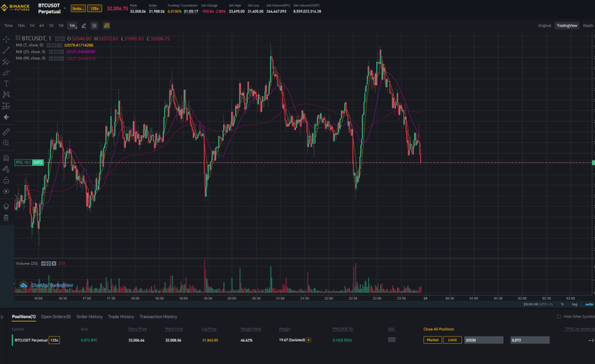Open the Positions(1) tab
This screenshot has height=364, width=595.
pyautogui.click(x=24, y=316)
